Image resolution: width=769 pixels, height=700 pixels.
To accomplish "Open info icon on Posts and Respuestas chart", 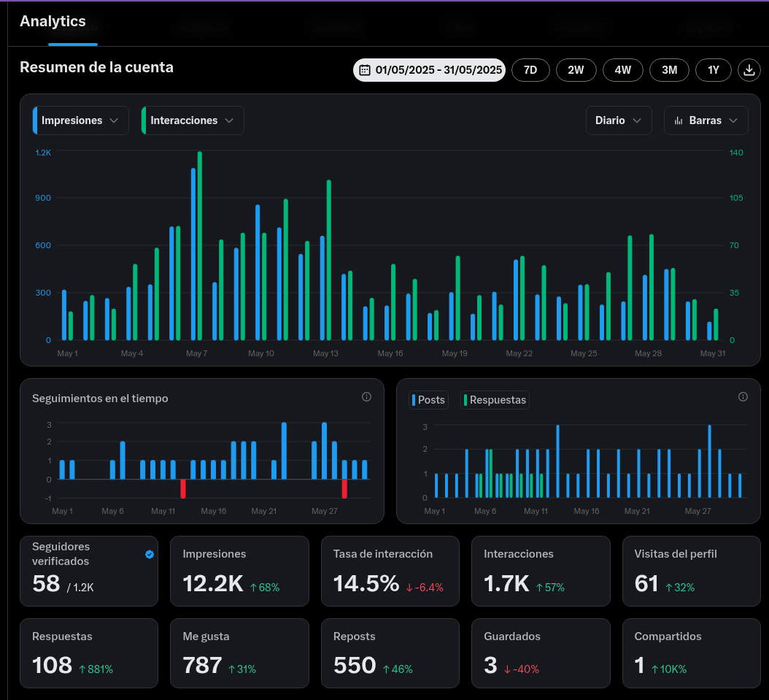I will (x=743, y=397).
